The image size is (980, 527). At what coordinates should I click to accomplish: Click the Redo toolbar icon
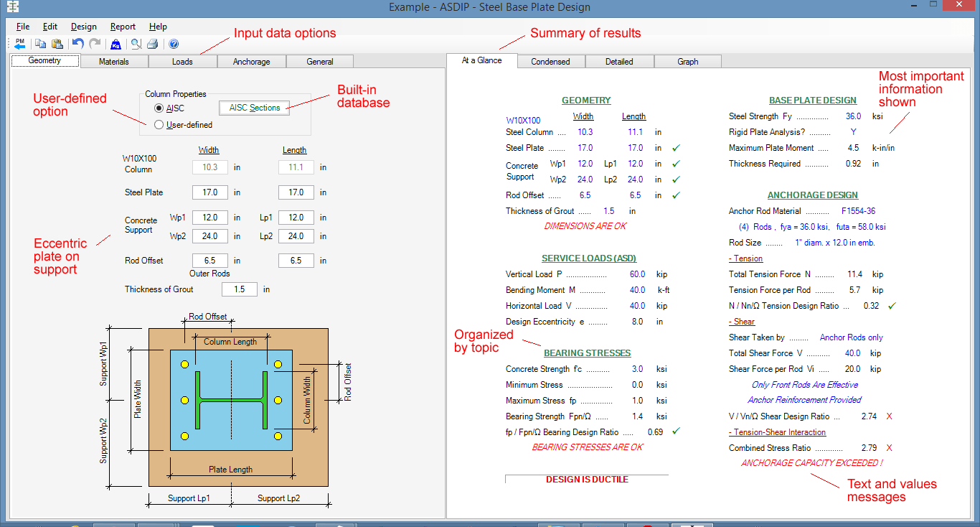tap(95, 44)
